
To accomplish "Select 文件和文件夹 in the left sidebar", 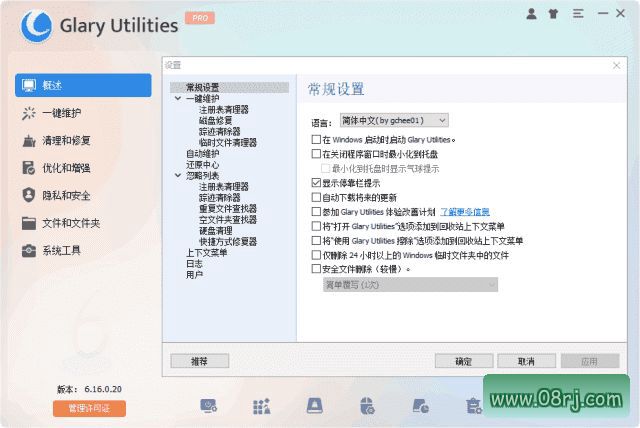I will 83,223.
